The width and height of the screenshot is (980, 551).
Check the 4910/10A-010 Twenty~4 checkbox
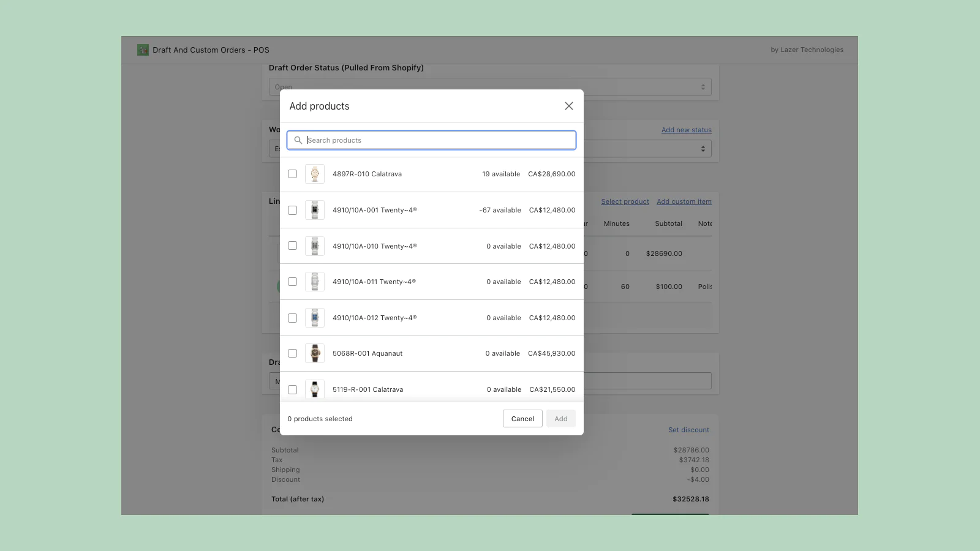point(293,246)
